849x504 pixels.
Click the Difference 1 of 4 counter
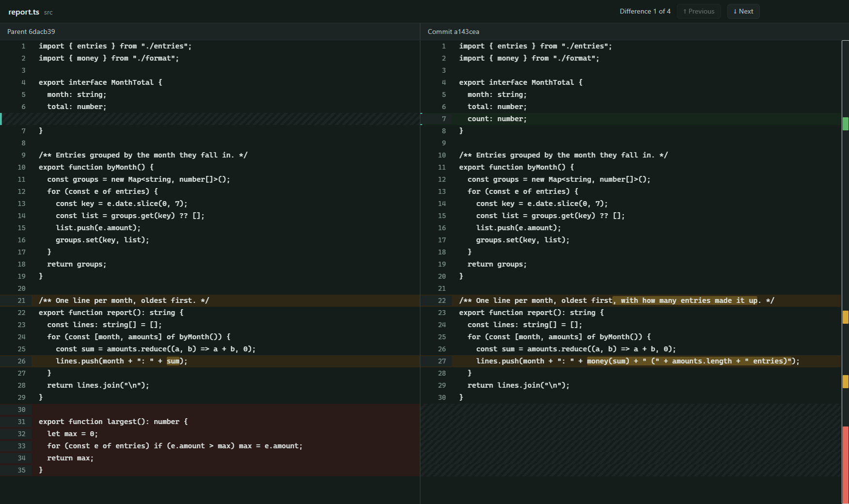point(645,11)
